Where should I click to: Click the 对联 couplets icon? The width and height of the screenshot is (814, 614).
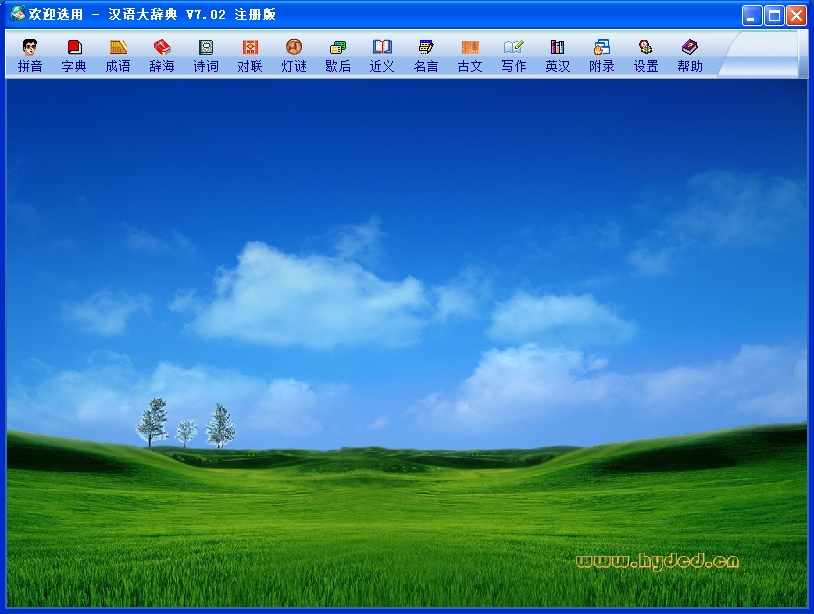coord(250,55)
